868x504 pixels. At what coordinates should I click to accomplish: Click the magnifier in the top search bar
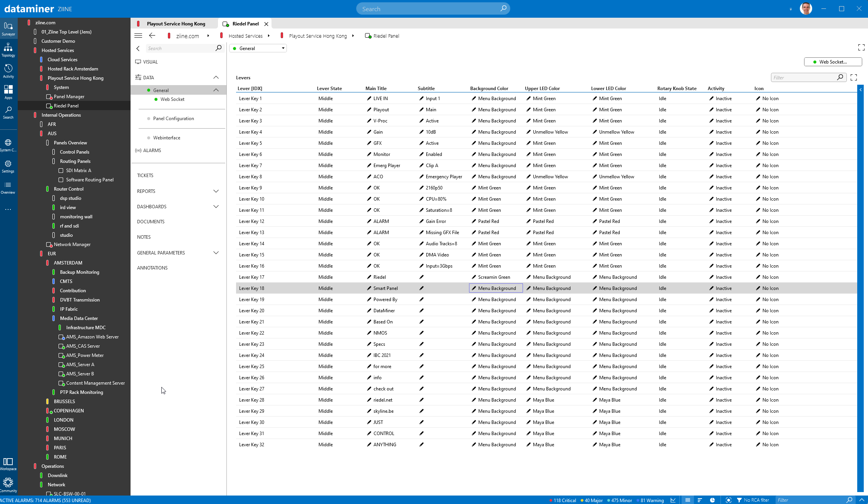pos(503,8)
